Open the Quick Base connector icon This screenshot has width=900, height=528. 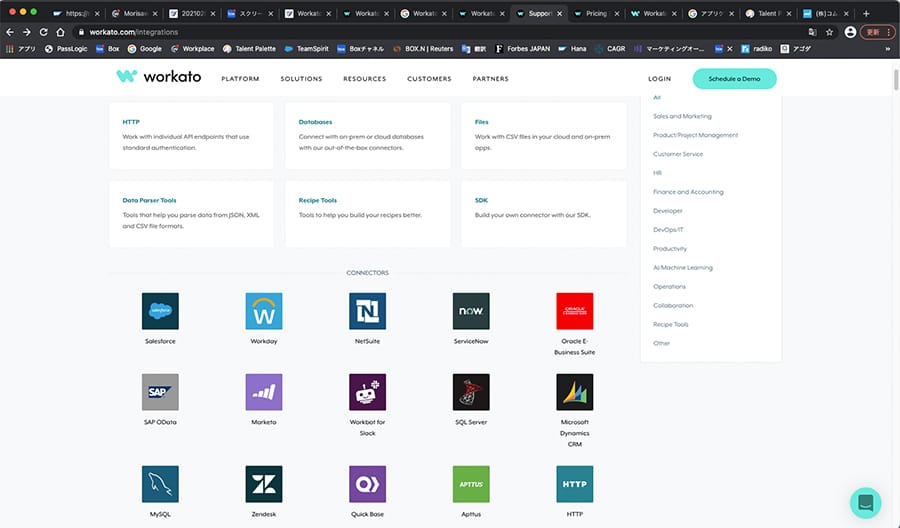point(367,484)
